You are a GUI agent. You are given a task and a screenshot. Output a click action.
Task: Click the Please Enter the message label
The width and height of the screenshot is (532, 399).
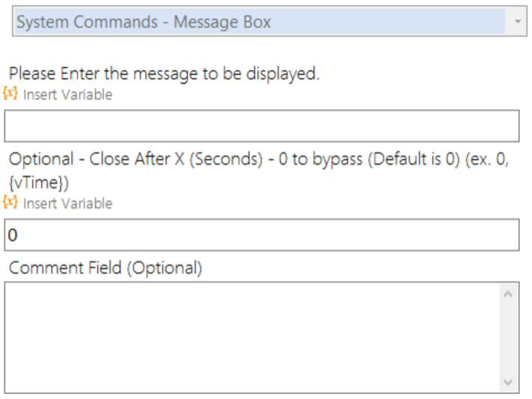164,74
